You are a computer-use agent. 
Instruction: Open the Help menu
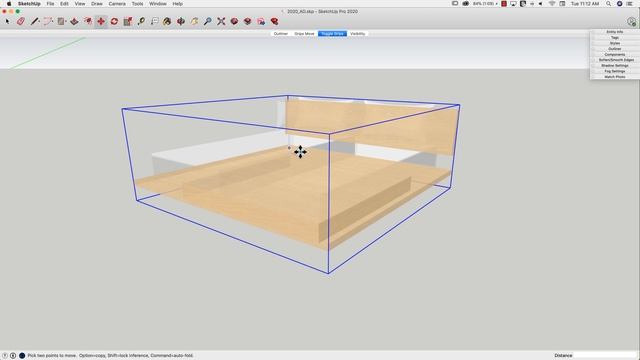(x=178, y=4)
